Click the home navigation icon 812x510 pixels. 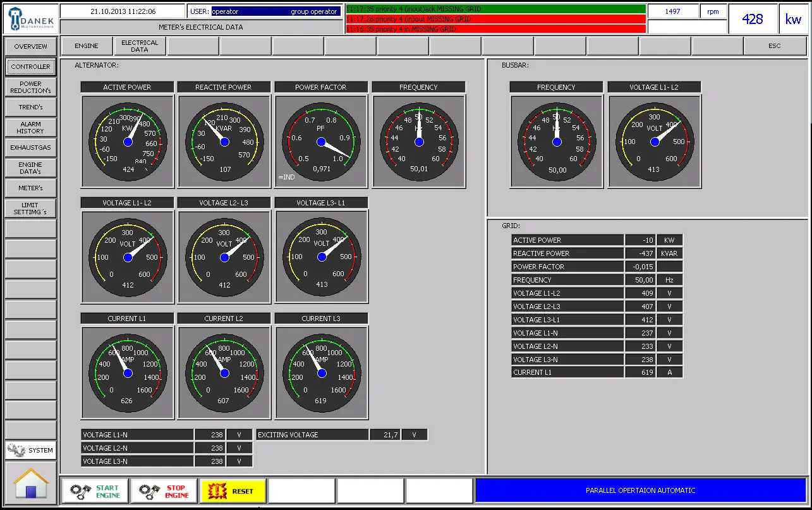[x=29, y=485]
